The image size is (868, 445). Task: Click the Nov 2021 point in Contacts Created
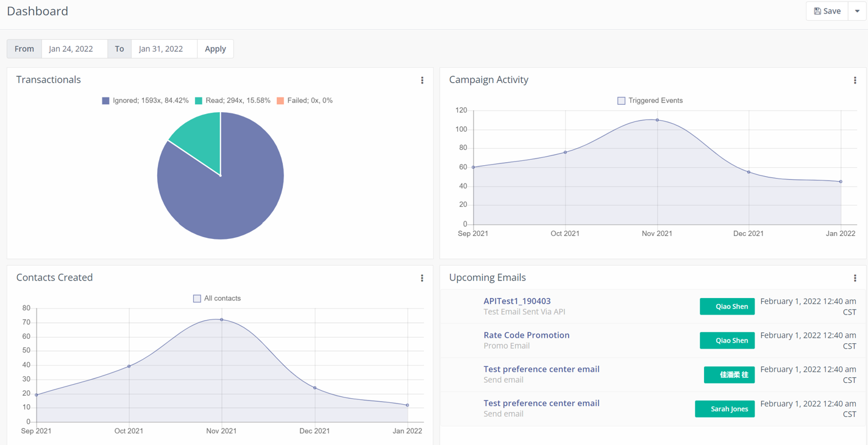(x=221, y=319)
